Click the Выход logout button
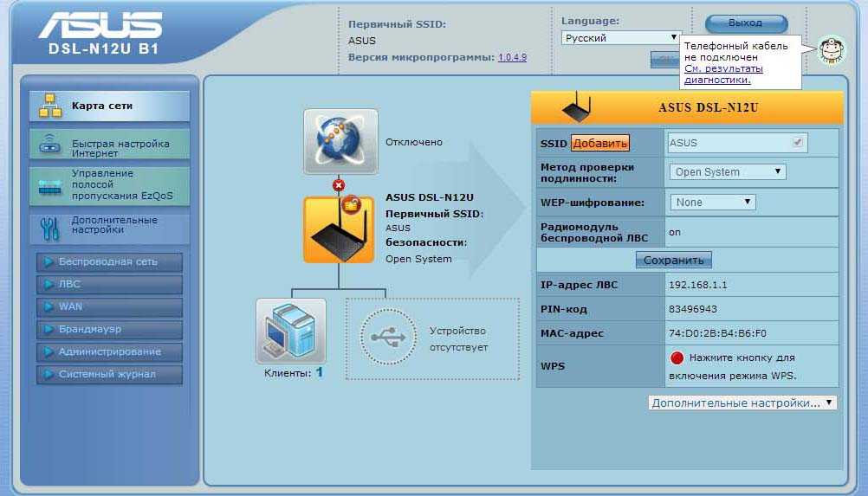The width and height of the screenshot is (868, 496). pyautogui.click(x=746, y=23)
